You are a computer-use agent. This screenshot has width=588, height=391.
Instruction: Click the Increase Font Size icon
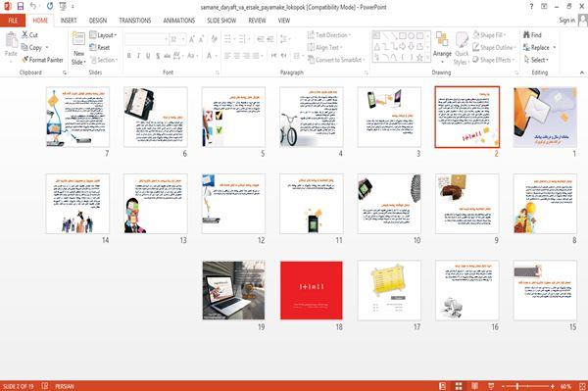point(192,39)
